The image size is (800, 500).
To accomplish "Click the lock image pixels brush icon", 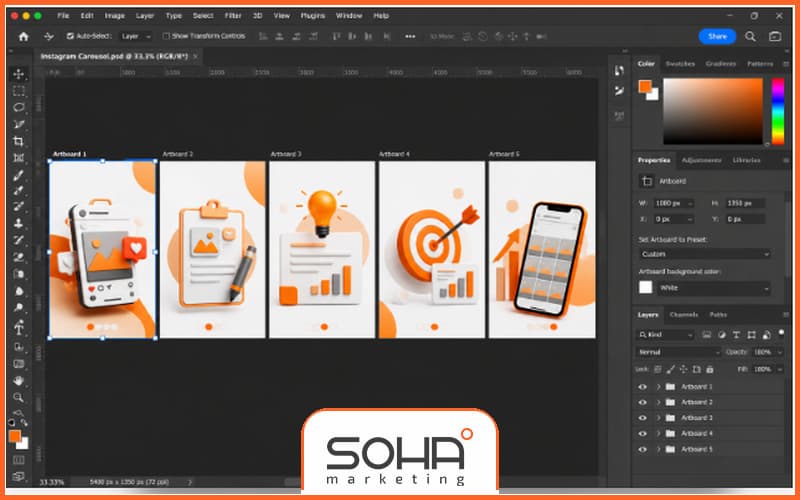I will 670,369.
